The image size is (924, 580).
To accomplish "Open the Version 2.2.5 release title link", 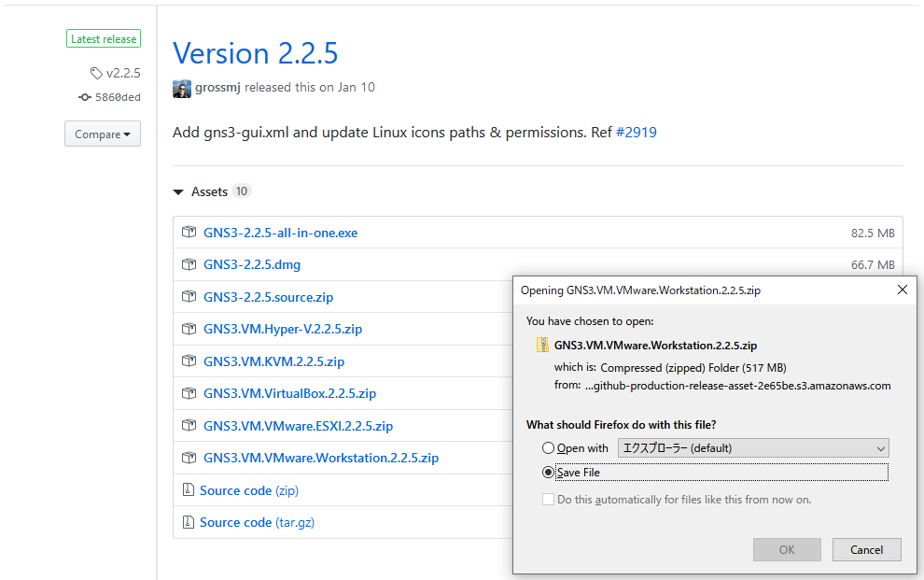I will (x=255, y=53).
